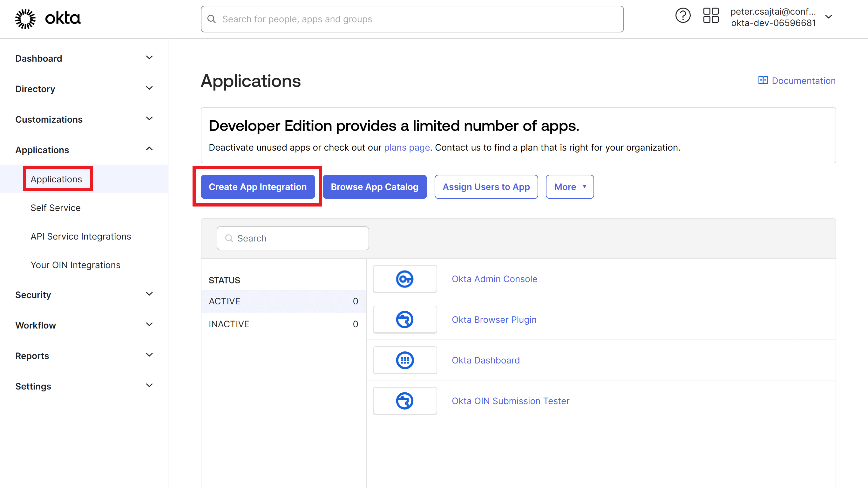Click the magnifier in the top search bar
Screen dimensions: 868x488
(x=212, y=19)
